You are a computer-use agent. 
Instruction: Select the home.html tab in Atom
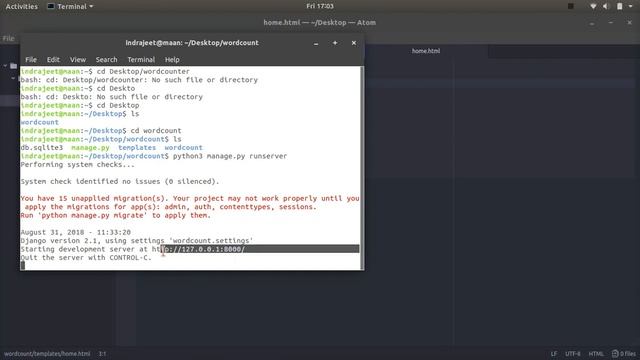(426, 51)
